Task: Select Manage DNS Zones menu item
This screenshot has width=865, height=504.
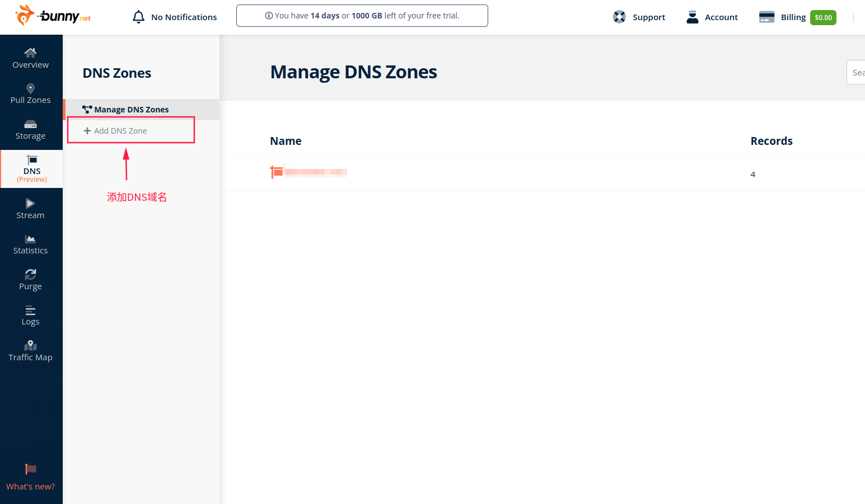Action: click(131, 110)
